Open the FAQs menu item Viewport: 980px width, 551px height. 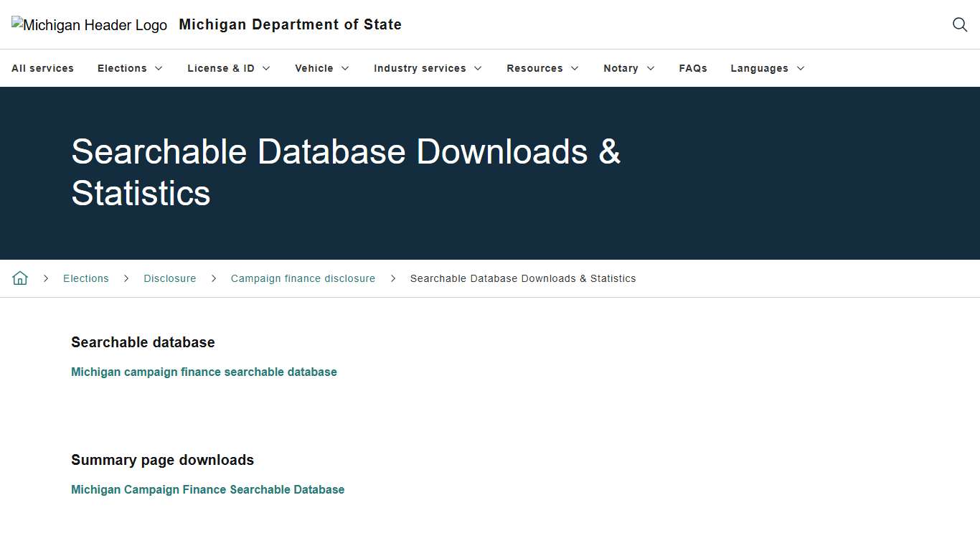pos(693,68)
